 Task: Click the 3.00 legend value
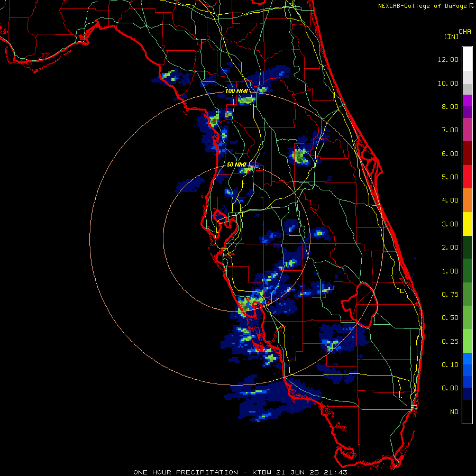(450, 224)
